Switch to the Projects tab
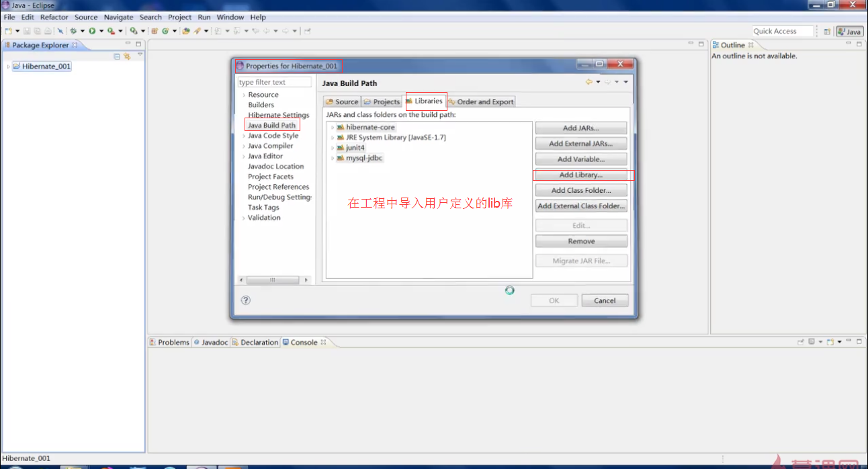Screen dimensions: 868x469 [x=382, y=101]
